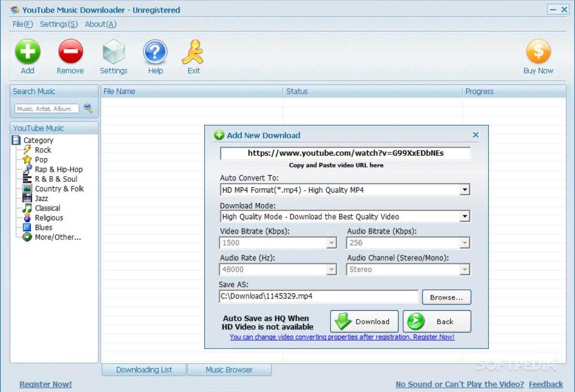Click the Rock lightning bolt icon
The width and height of the screenshot is (575, 392).
[x=27, y=150]
